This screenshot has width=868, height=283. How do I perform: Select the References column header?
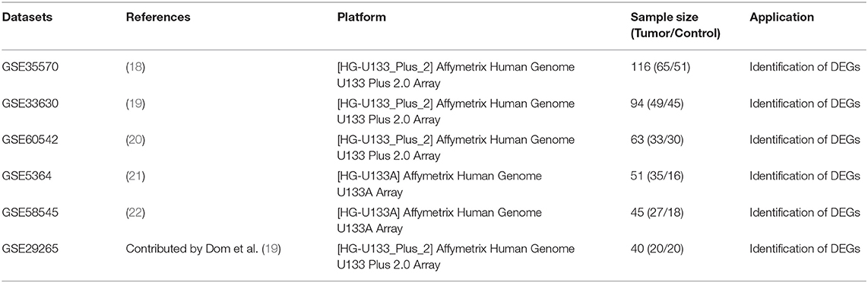click(158, 17)
